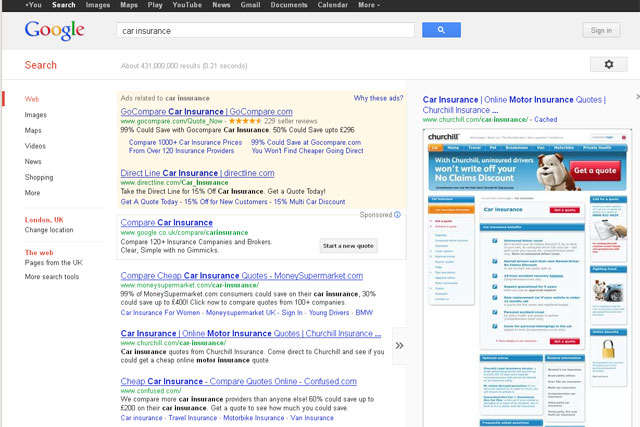
Task: Click into the car insurance search box
Action: [x=265, y=30]
